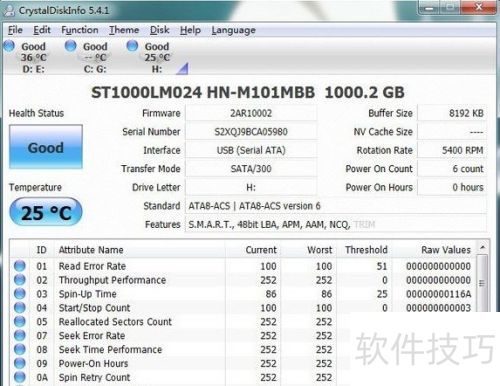The width and height of the screenshot is (500, 386).
Task: Select the Seek Time Performance row text
Action: 110,350
